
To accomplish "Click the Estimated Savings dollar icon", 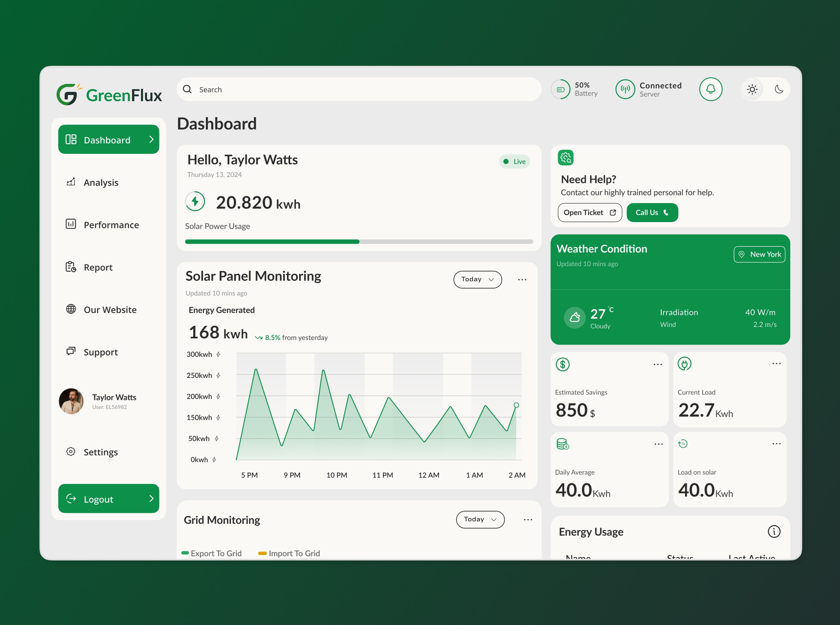I will click(563, 364).
